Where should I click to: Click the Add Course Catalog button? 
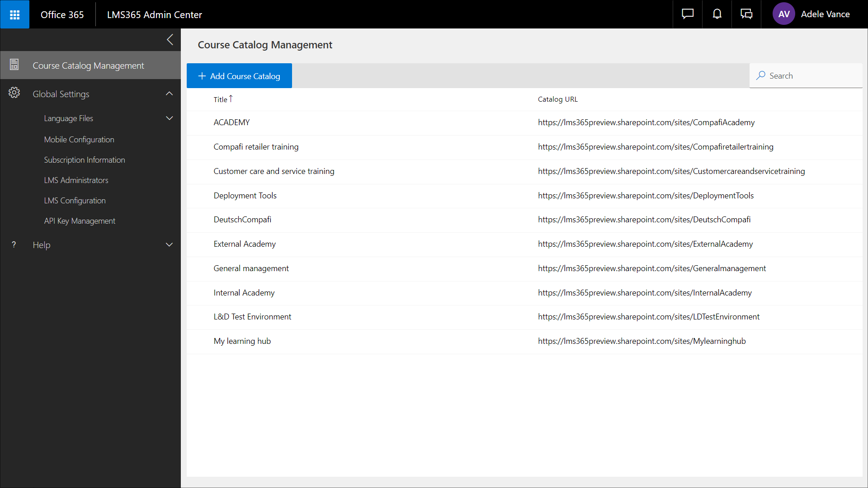239,76
